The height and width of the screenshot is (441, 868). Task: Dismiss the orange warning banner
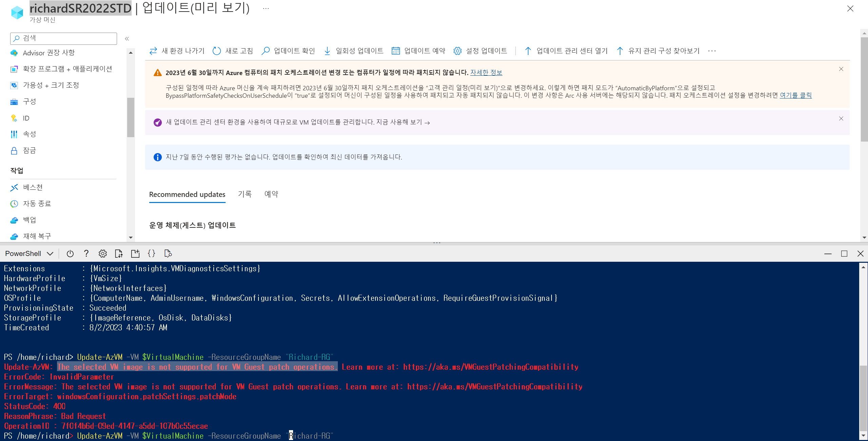point(841,69)
